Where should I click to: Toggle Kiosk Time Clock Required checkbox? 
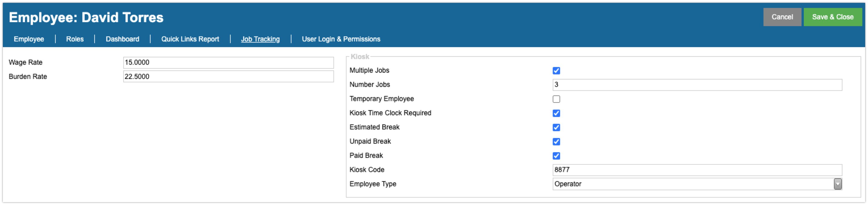(x=556, y=113)
